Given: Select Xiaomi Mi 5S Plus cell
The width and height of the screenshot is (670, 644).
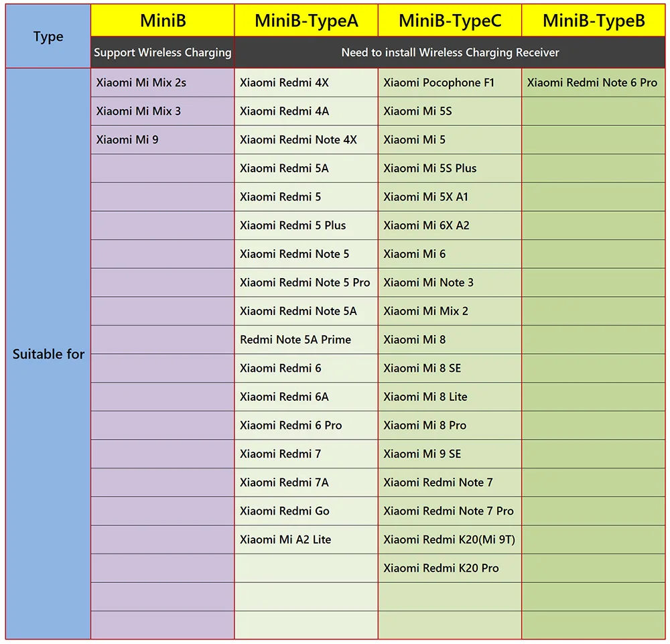Looking at the screenshot, I should 450,168.
